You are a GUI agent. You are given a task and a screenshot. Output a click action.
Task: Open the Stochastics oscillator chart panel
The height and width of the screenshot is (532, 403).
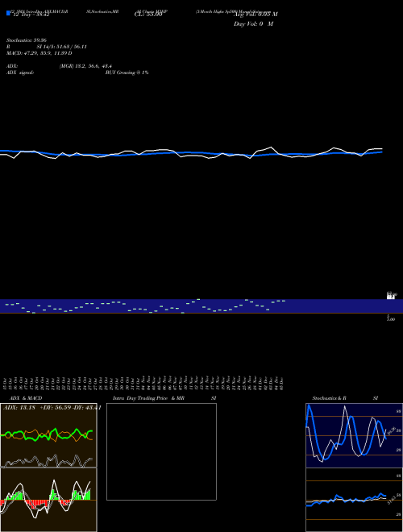click(354, 435)
